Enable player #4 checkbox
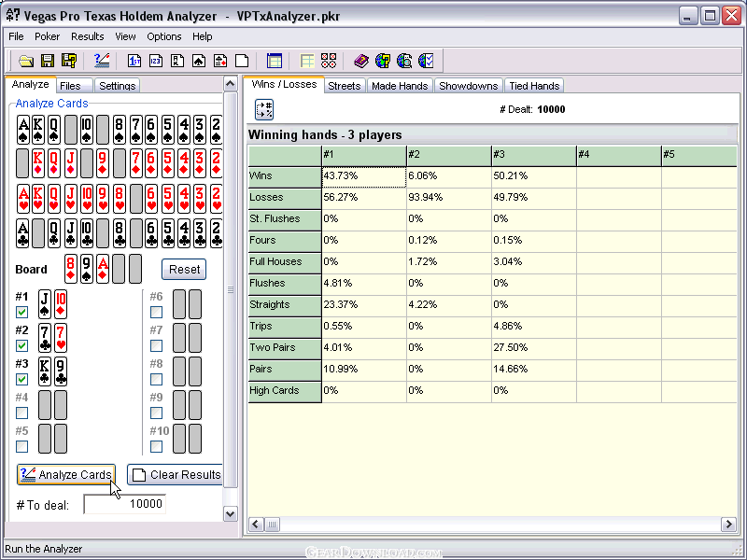 21,413
